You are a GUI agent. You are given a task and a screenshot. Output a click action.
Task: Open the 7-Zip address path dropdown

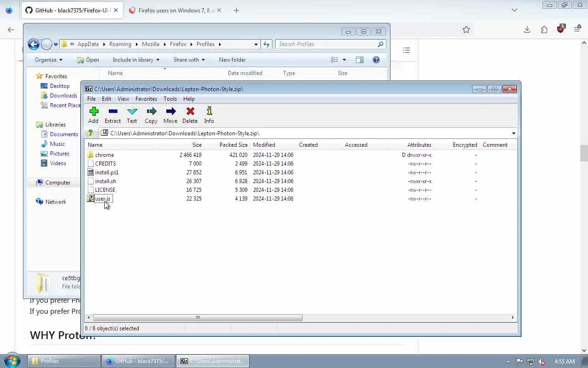(x=513, y=133)
